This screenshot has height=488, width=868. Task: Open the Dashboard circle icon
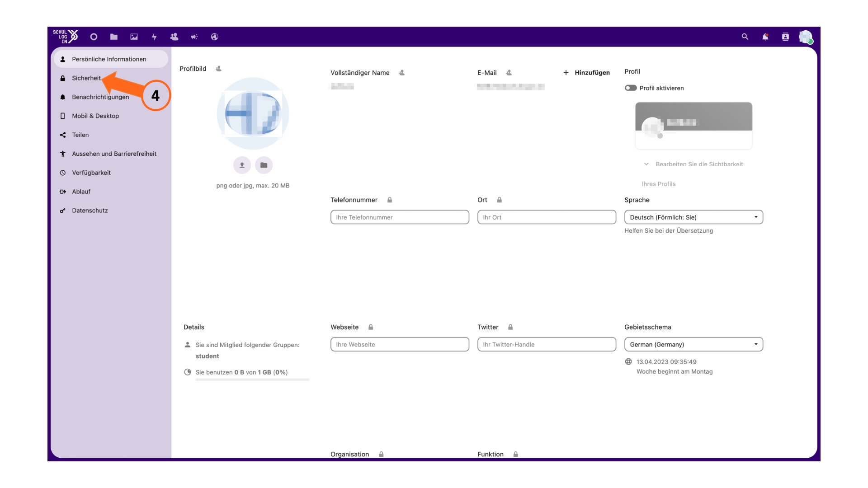94,37
